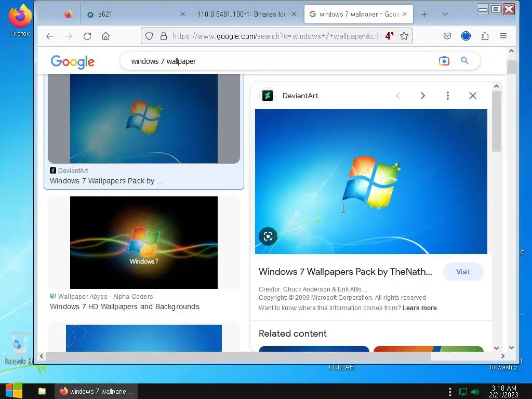This screenshot has width=532, height=399.
Task: Bookmark this page with the star
Action: 404,36
